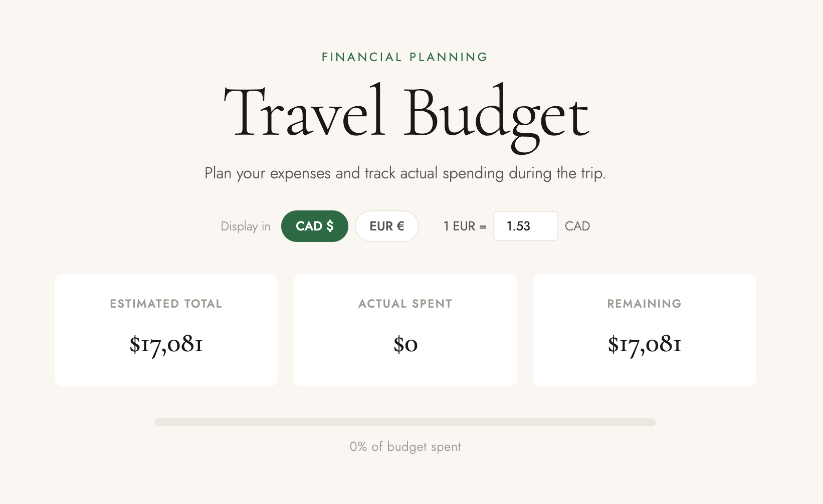Viewport: 823px width, 504px height.
Task: Click the $17,081 remaining amount
Action: pyautogui.click(x=644, y=345)
